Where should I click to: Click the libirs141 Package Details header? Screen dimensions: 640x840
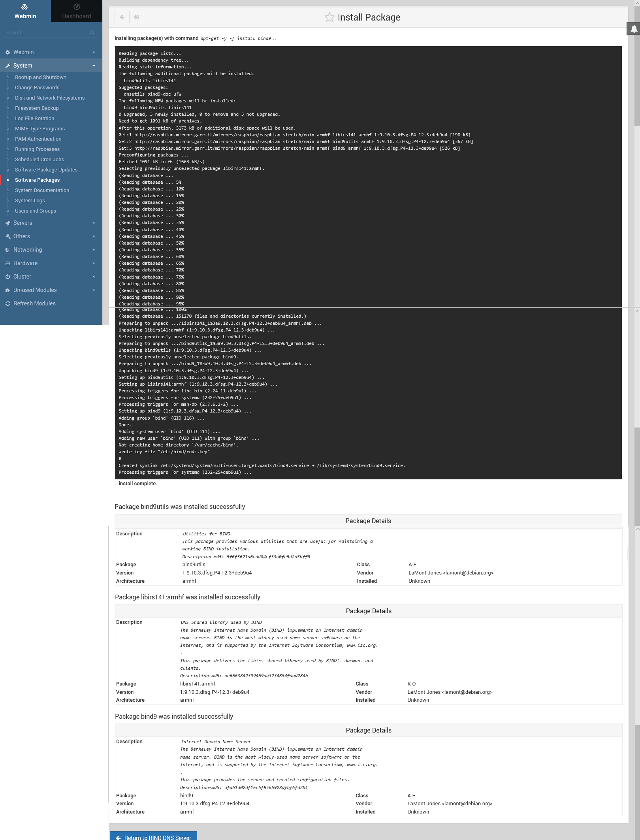point(369,611)
